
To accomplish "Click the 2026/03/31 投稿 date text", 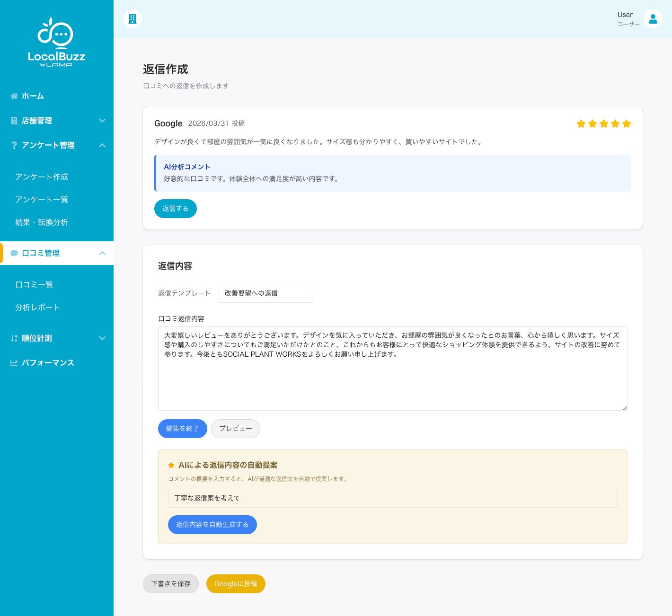I will tap(216, 123).
